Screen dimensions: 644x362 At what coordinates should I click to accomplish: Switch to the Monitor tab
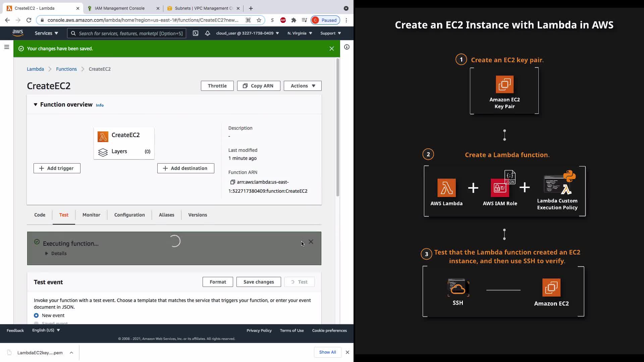point(91,215)
